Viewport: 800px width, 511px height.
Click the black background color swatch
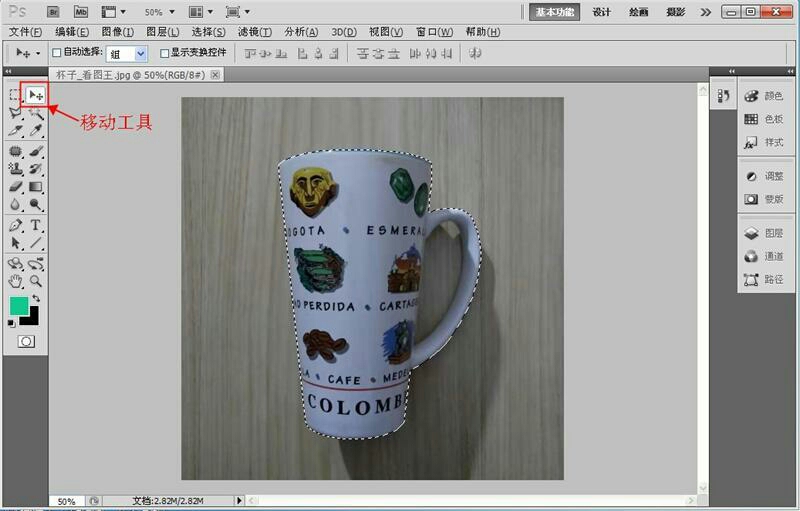tap(32, 318)
